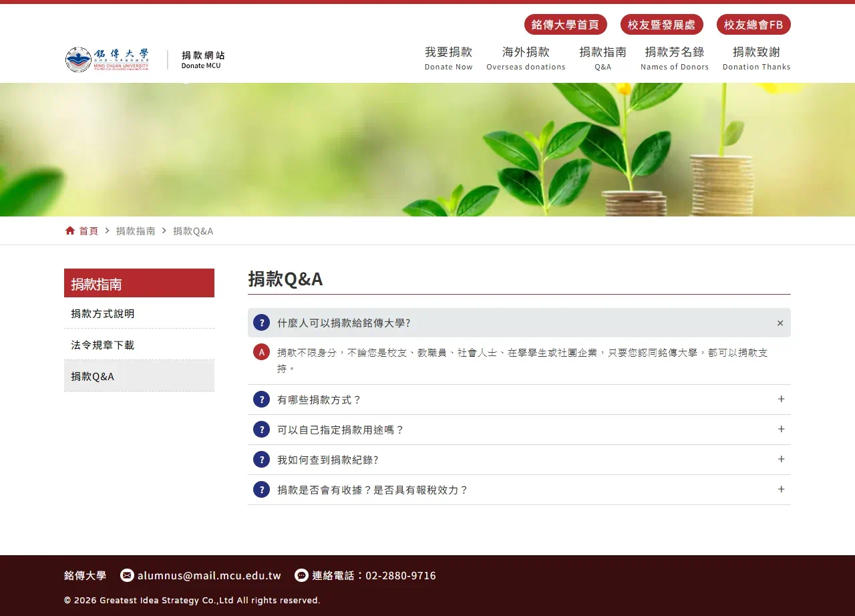
Task: Expand the 捐款是否會有收據 FAQ entry
Action: (x=781, y=489)
